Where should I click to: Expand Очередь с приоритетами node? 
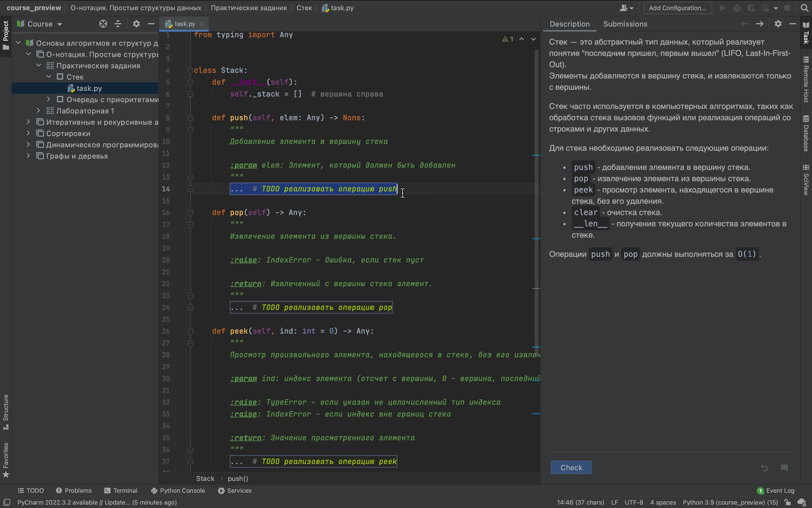[x=49, y=99]
